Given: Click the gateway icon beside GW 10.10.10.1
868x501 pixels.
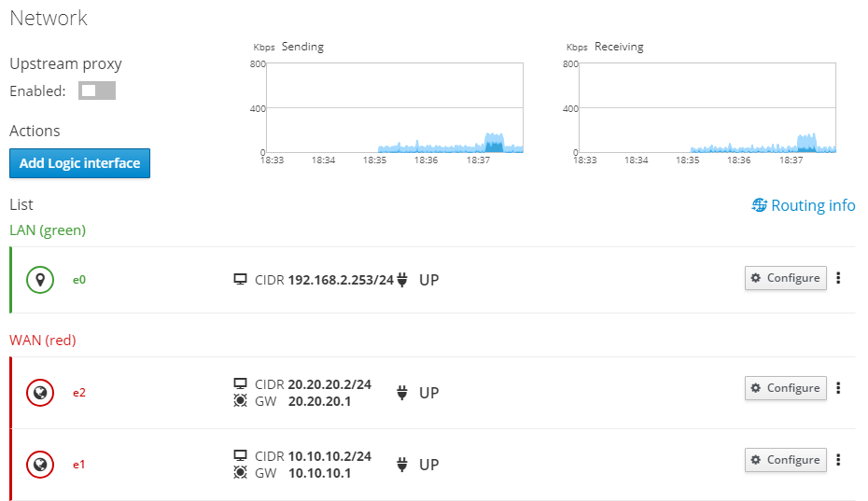Looking at the screenshot, I should pos(240,473).
